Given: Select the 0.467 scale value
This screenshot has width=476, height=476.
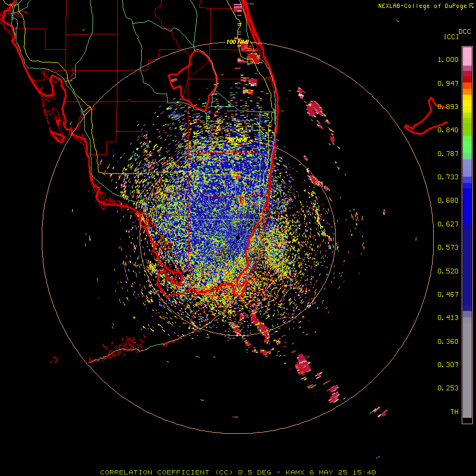Looking at the screenshot, I should 448,295.
